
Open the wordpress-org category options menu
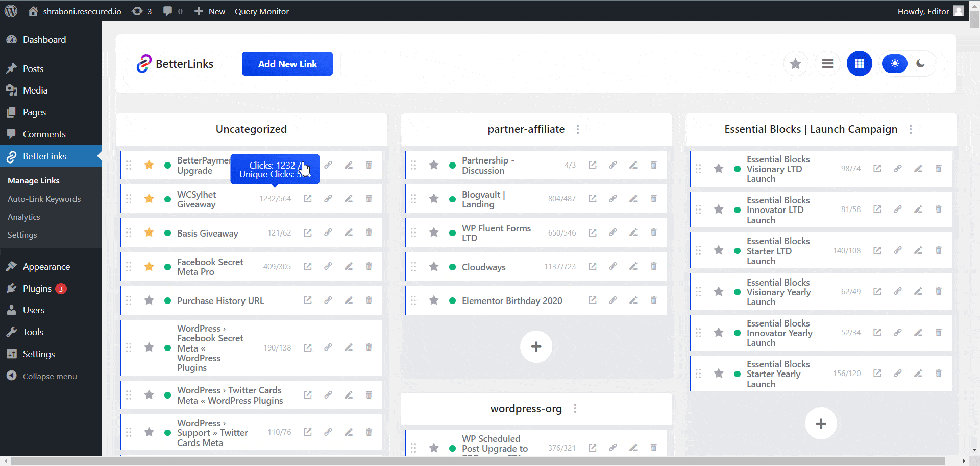point(575,409)
